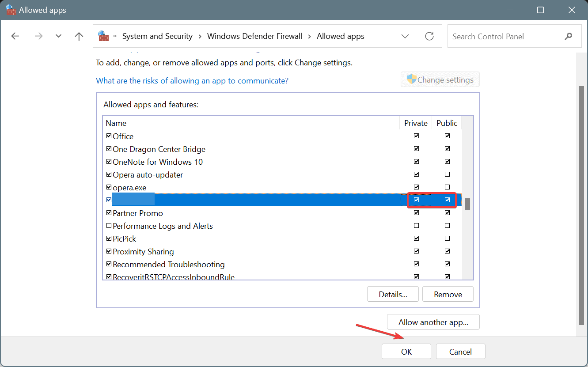The width and height of the screenshot is (588, 367).
Task: Refresh the Allowed apps page
Action: pyautogui.click(x=429, y=36)
